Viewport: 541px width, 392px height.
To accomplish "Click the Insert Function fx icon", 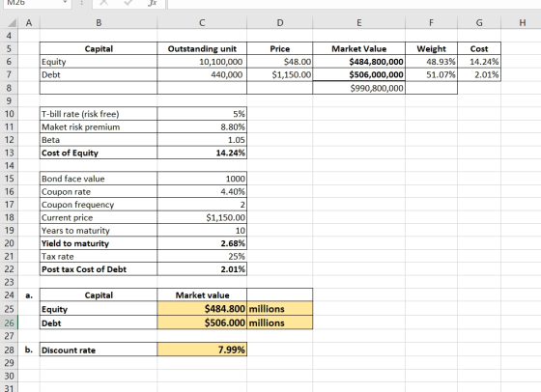I will [x=153, y=3].
